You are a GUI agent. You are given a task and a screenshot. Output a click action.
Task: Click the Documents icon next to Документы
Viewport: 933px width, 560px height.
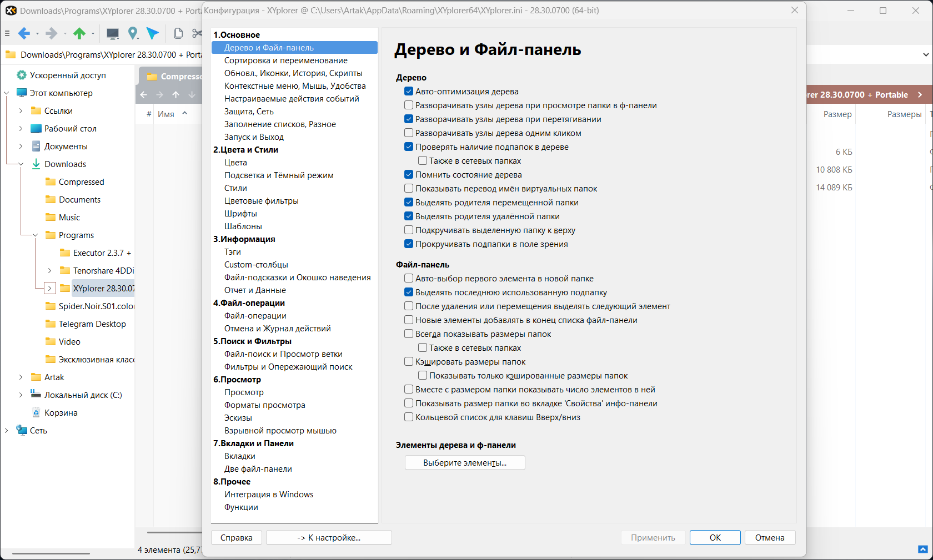coord(36,146)
